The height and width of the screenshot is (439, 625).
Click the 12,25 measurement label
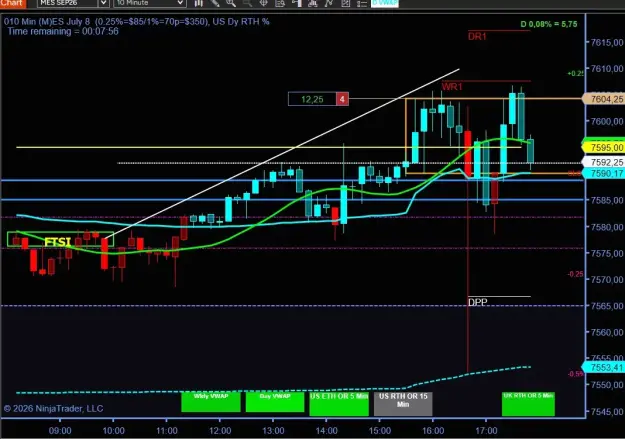click(x=312, y=99)
